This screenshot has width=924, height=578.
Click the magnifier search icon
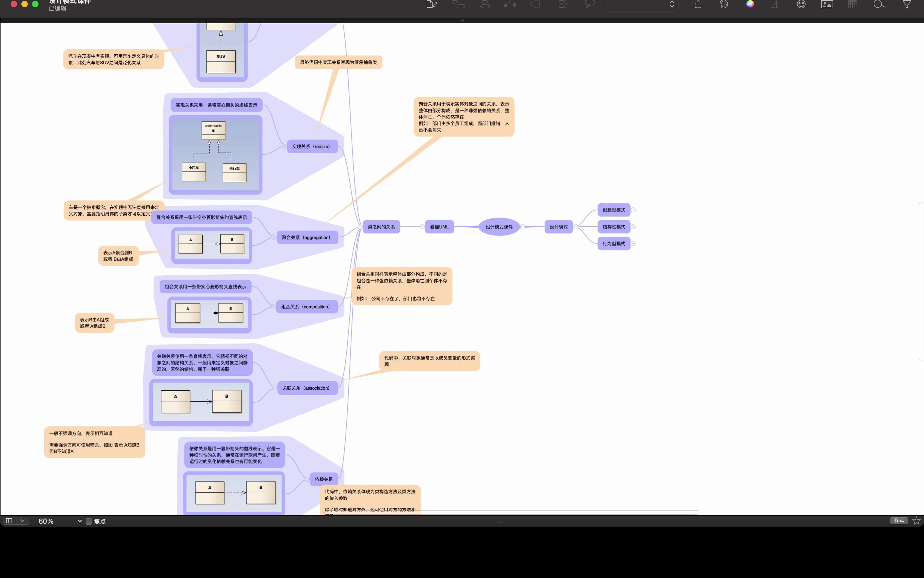(x=879, y=4)
